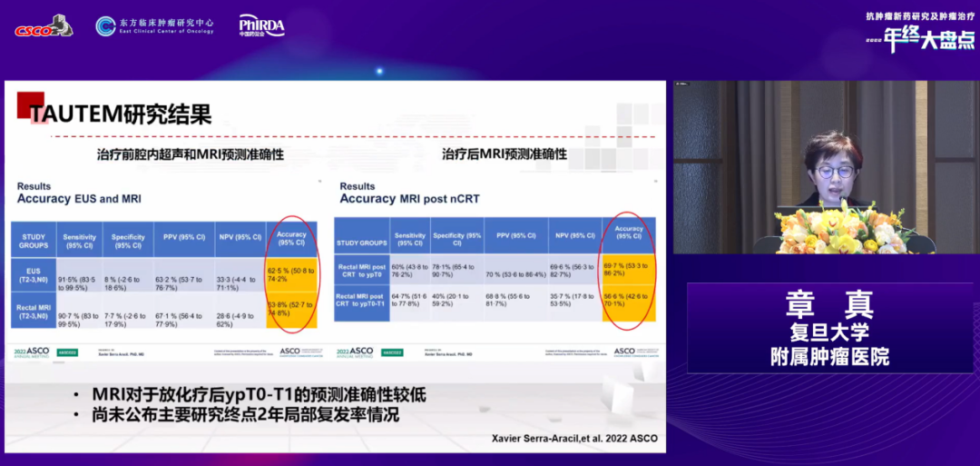Viewport: 980px width, 466px height.
Task: Click the small name tag at the top-left of the speaker video
Action: (x=682, y=84)
